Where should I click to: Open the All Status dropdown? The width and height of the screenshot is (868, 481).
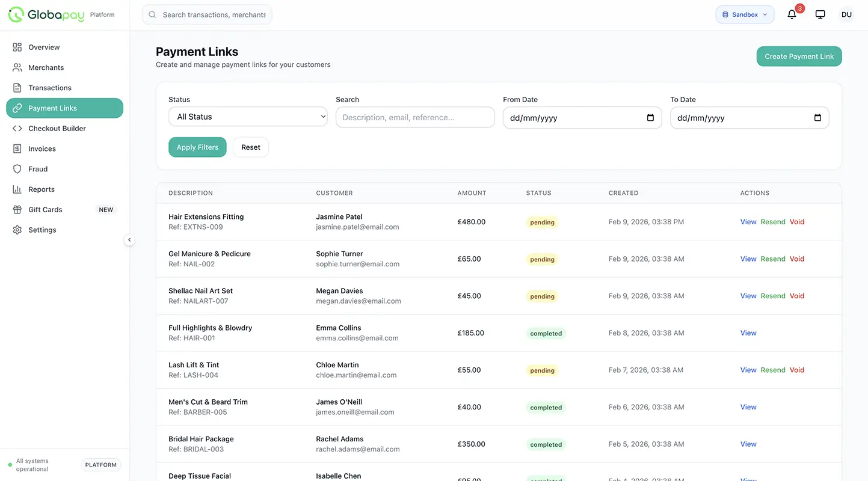click(248, 117)
